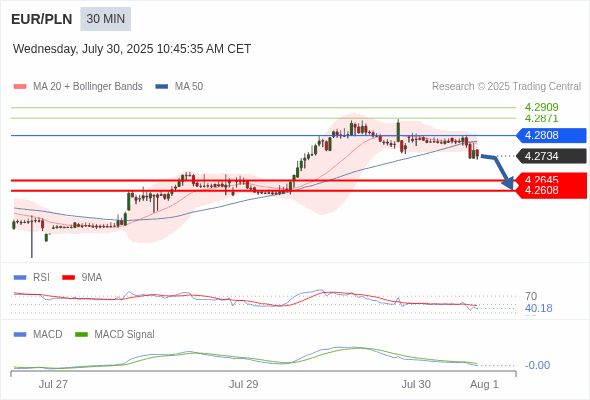
Task: Click the RSI value 40.18 label
Action: [x=538, y=309]
